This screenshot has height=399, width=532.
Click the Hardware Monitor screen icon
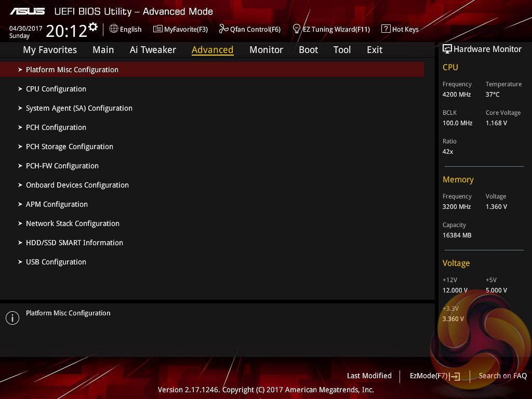(447, 49)
